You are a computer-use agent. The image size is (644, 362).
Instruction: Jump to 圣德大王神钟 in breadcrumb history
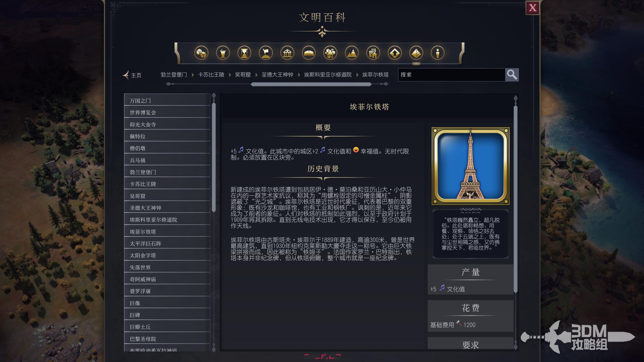tap(277, 75)
